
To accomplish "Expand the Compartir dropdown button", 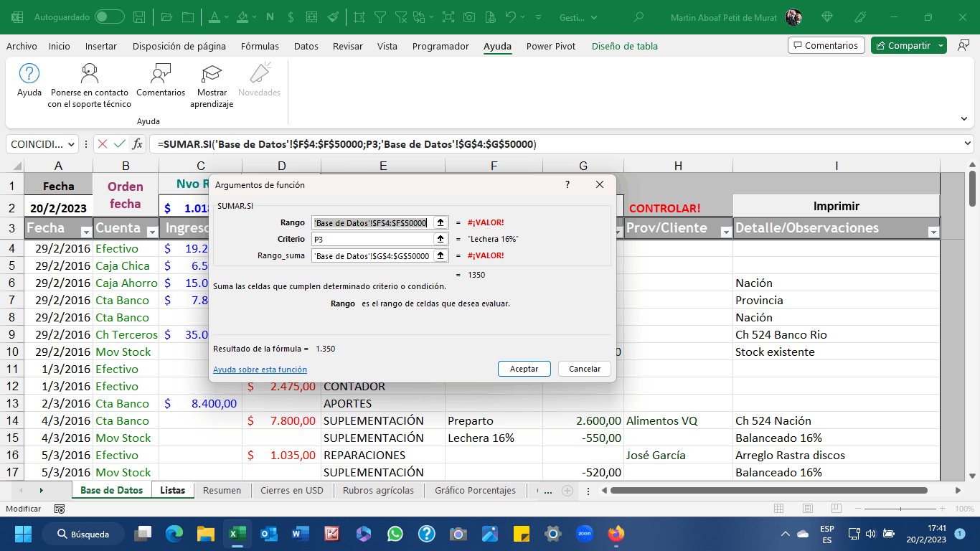I will [941, 45].
